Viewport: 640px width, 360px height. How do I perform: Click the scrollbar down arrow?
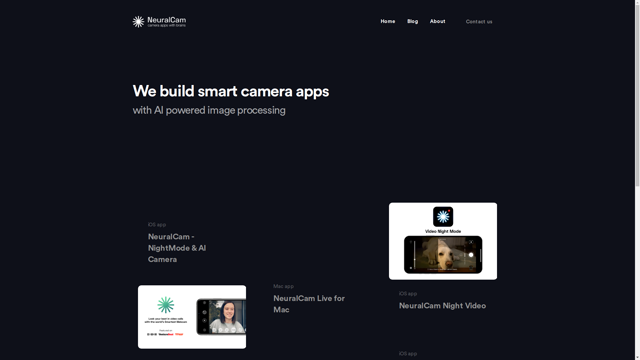click(637, 357)
